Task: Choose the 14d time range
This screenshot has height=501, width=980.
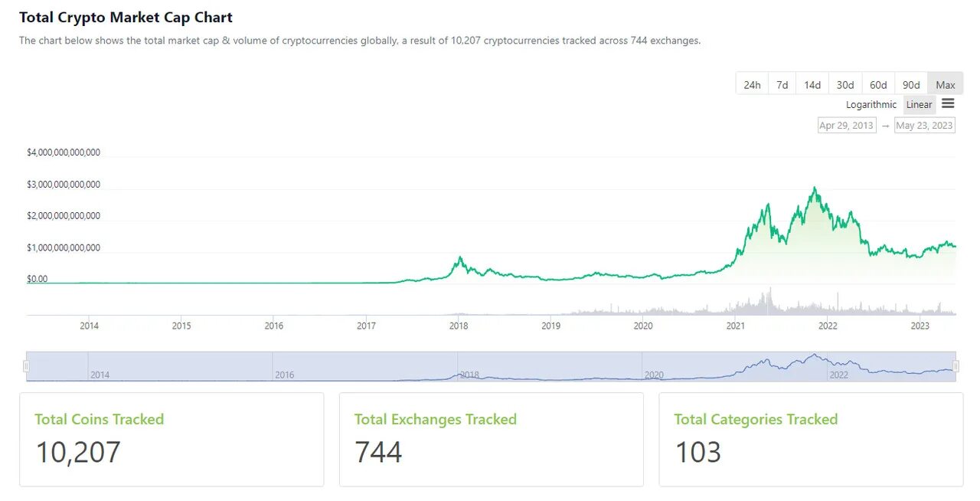Action: tap(812, 84)
